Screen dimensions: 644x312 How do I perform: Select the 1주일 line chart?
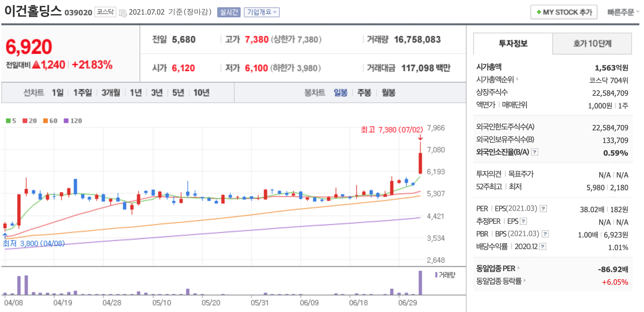click(x=82, y=92)
